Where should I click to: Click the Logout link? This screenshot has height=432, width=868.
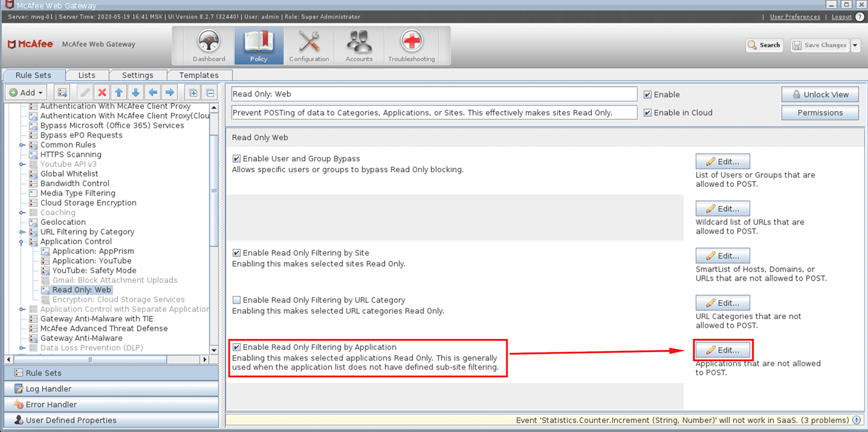841,17
